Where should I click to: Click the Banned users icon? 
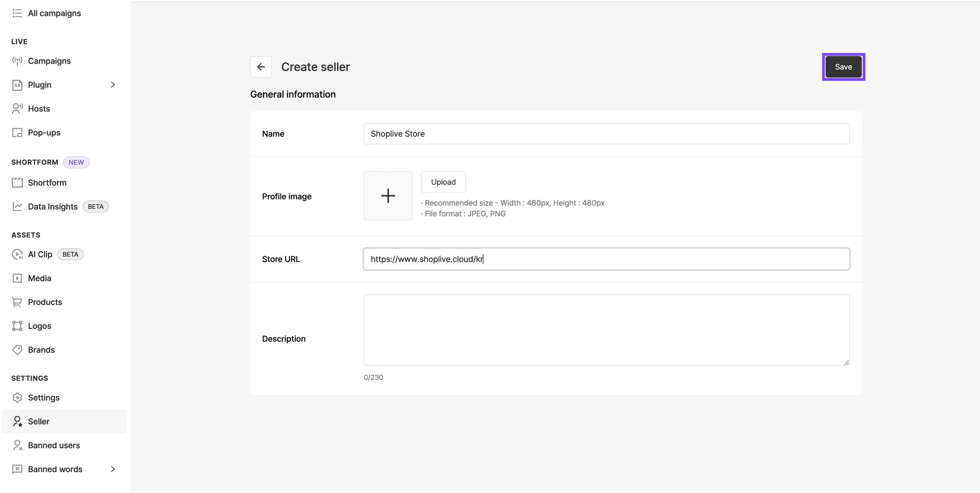click(17, 445)
